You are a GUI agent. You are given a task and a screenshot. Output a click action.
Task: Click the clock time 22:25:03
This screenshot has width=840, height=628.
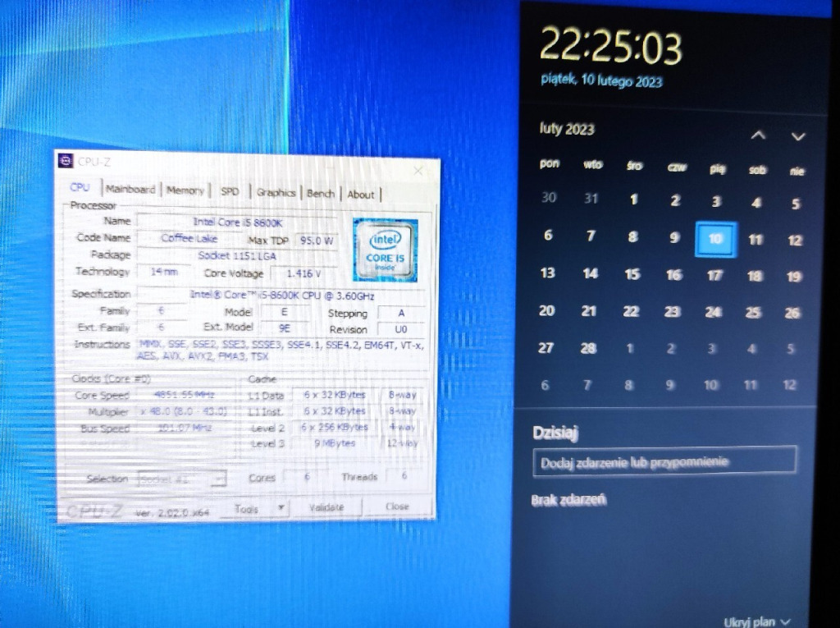[x=610, y=46]
